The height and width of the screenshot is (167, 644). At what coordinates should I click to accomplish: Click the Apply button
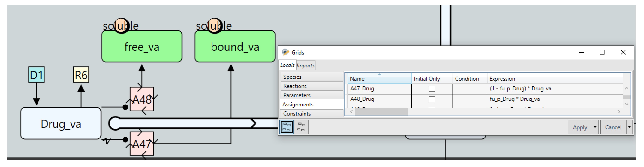[580, 127]
